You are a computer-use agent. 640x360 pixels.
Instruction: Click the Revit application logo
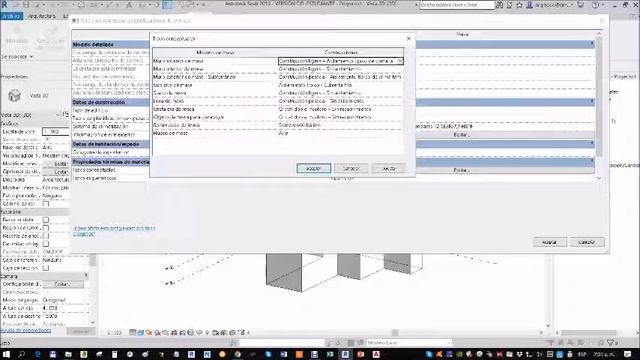click(5, 4)
